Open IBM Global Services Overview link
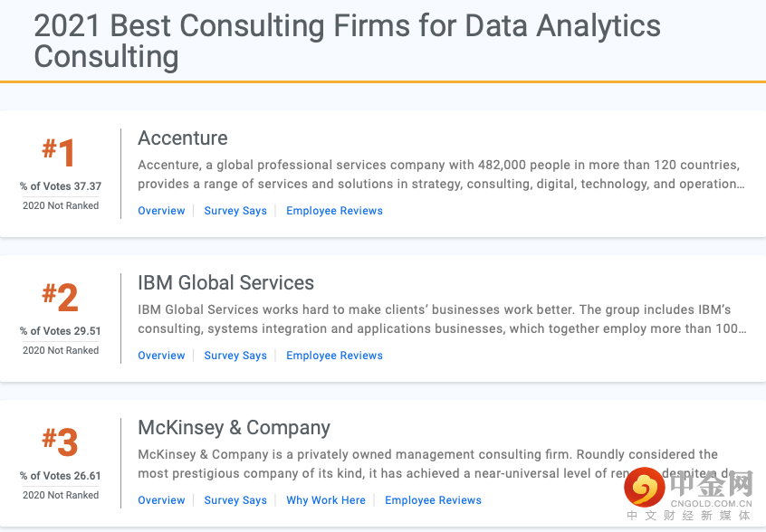 tap(161, 356)
